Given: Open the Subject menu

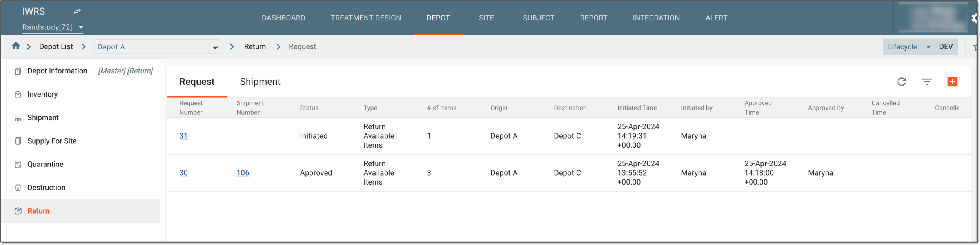Looking at the screenshot, I should (x=538, y=18).
